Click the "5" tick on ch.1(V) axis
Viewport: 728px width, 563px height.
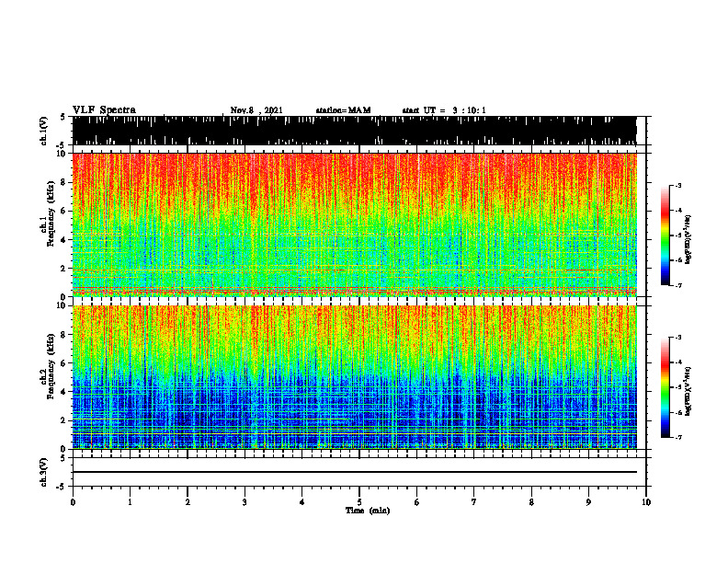63,117
